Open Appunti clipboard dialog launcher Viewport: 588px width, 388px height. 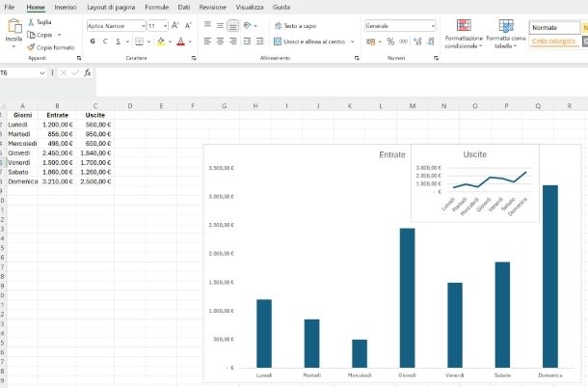pyautogui.click(x=79, y=58)
